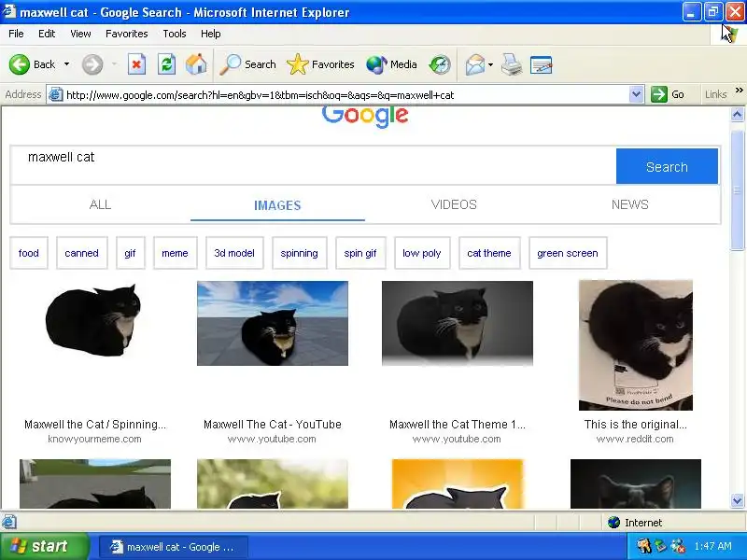Click the Mail envelope icon
The image size is (747, 560).
(x=475, y=64)
